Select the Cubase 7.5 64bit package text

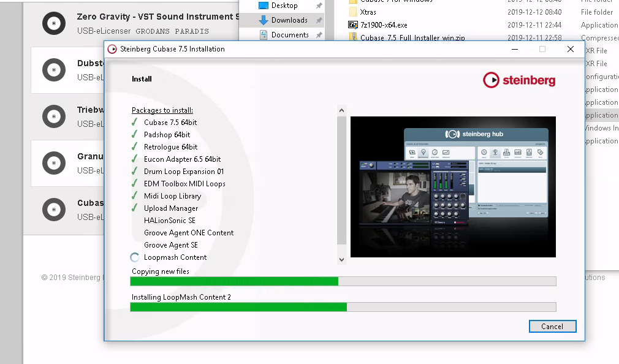coord(170,123)
